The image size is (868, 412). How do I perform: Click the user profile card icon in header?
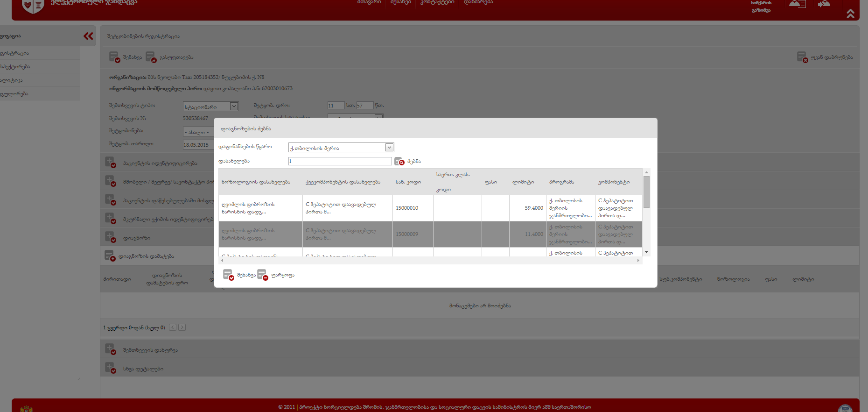point(797,4)
